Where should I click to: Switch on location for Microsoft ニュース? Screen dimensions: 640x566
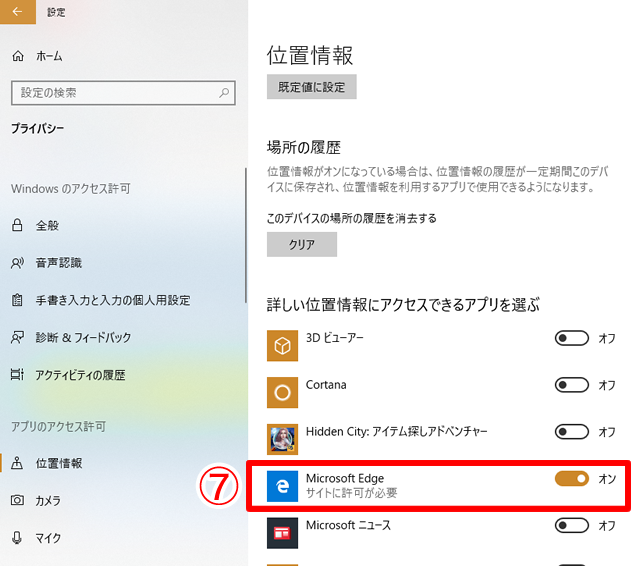click(571, 525)
